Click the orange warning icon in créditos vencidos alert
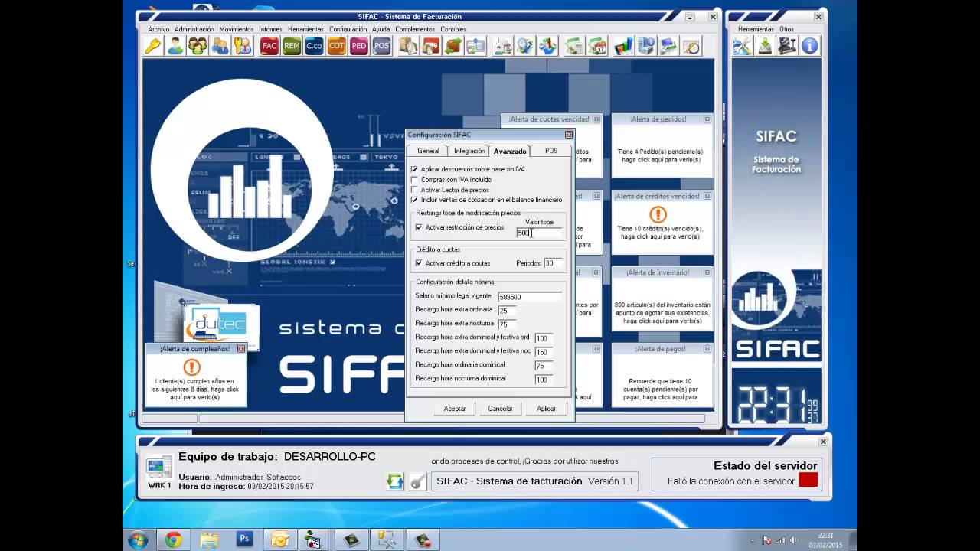Screen dimensions: 980x551 point(658,214)
